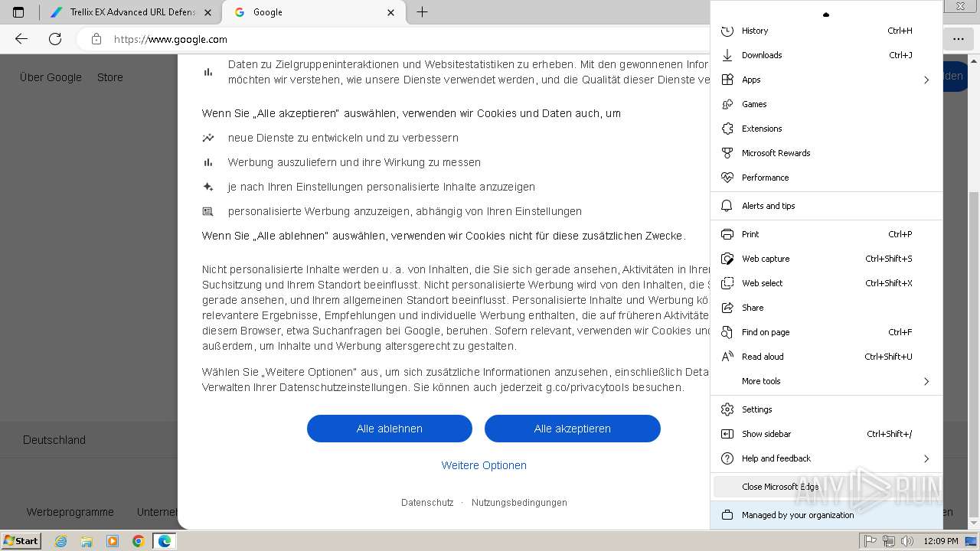Click the Web select icon

click(727, 283)
